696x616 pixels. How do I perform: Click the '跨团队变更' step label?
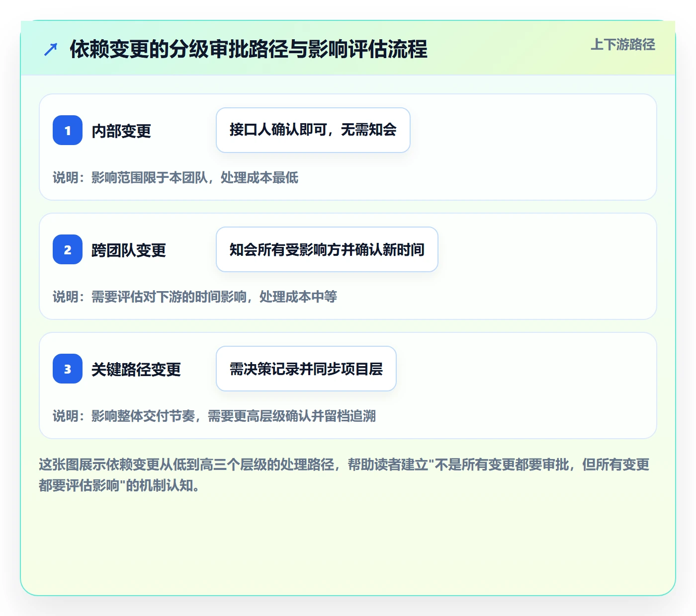[x=129, y=250]
